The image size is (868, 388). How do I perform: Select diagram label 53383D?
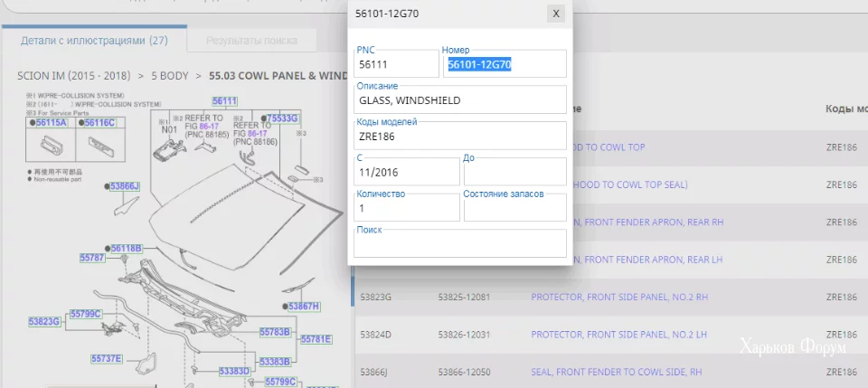click(235, 372)
